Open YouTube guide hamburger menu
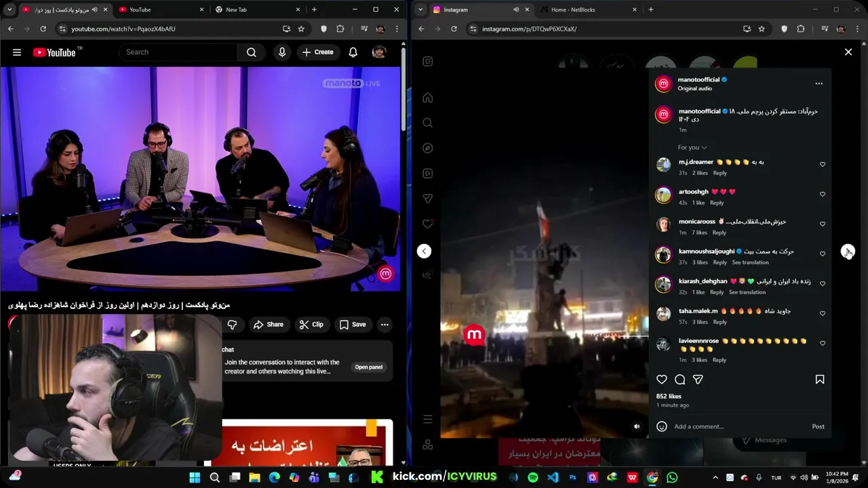Viewport: 868px width, 488px height. (x=17, y=52)
